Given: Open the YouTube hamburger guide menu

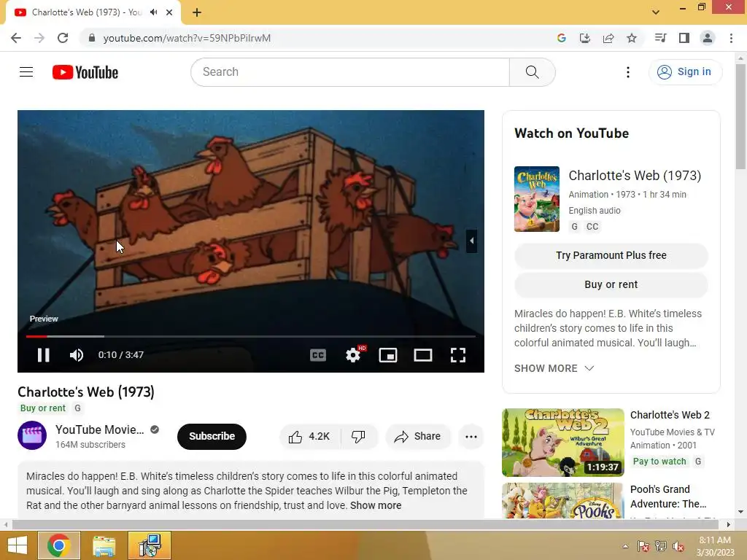Looking at the screenshot, I should point(26,72).
